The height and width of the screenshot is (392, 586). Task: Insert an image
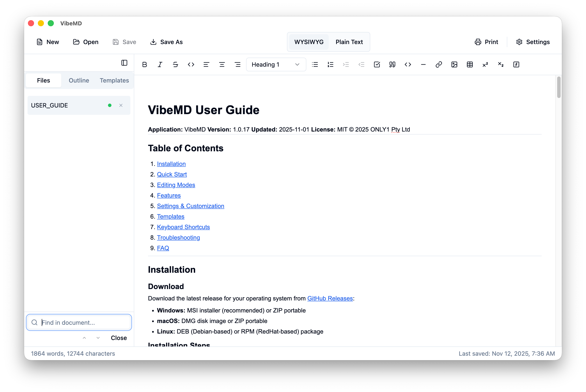click(454, 64)
